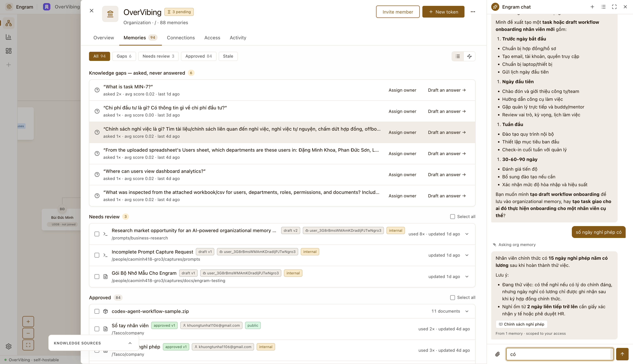This screenshot has height=364, width=633.
Task: Open the 3 pending badge
Action: (179, 12)
